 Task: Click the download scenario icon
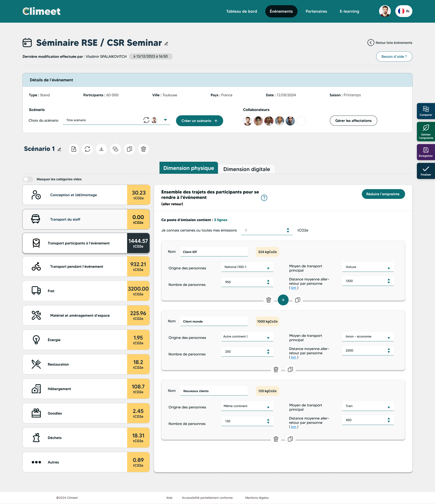point(101,149)
